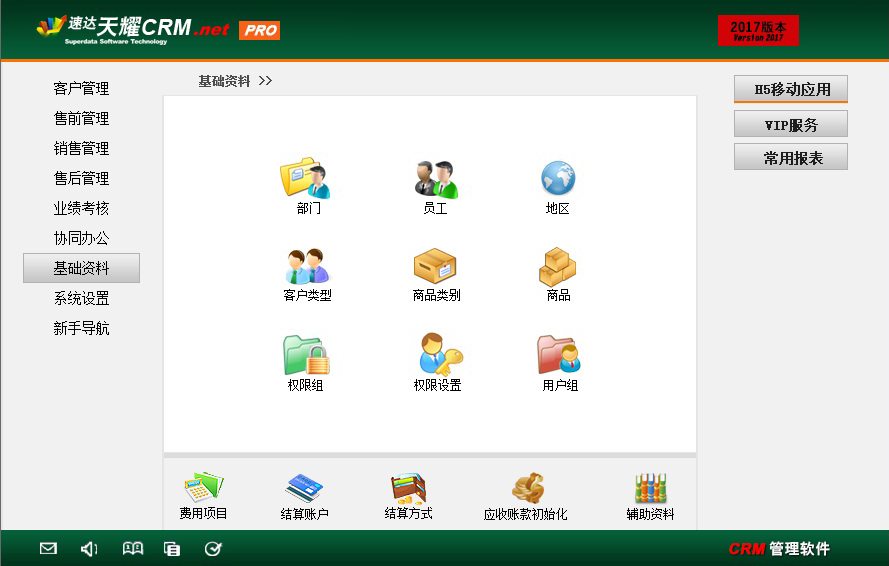Click the H5移动应用 button
The height and width of the screenshot is (566, 889).
790,89
